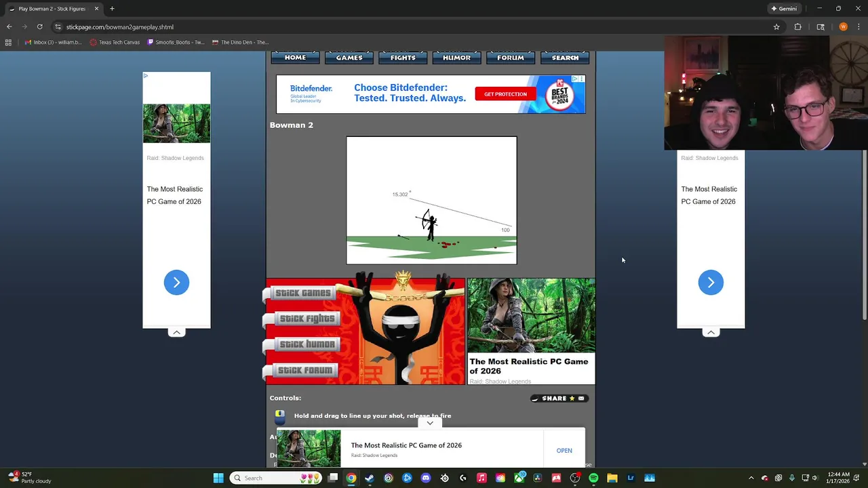Open the jungle archer ad image
The width and height of the screenshot is (868, 488).
[x=531, y=316]
